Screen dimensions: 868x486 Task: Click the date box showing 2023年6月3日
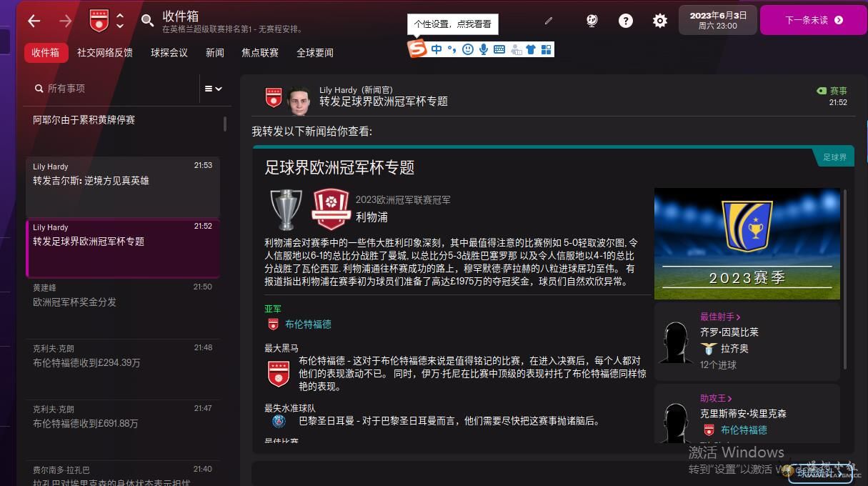click(x=717, y=20)
